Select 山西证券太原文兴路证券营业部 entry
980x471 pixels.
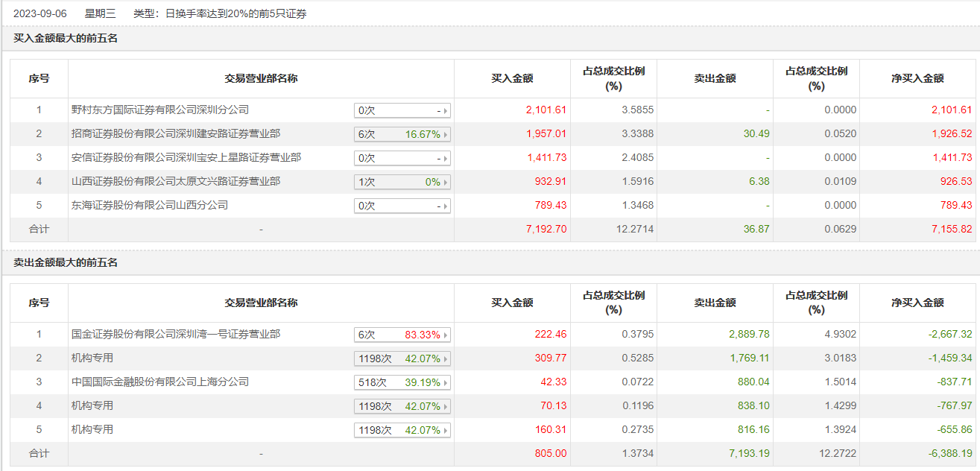175,182
